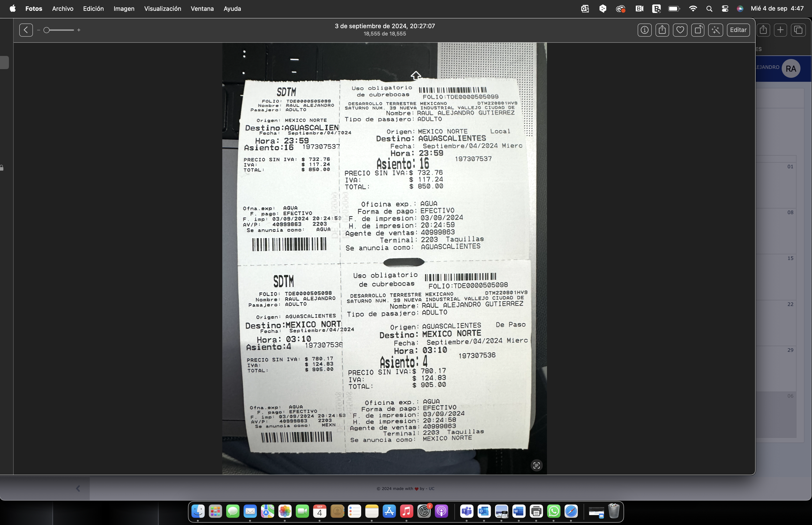This screenshot has height=525, width=812.
Task: Zoom in with plus button
Action: click(79, 30)
